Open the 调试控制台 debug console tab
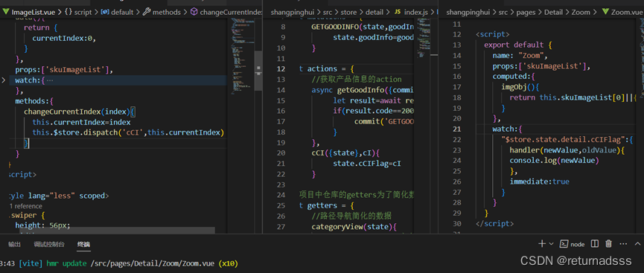Viewport: 644px width, 273px height. coord(49,244)
